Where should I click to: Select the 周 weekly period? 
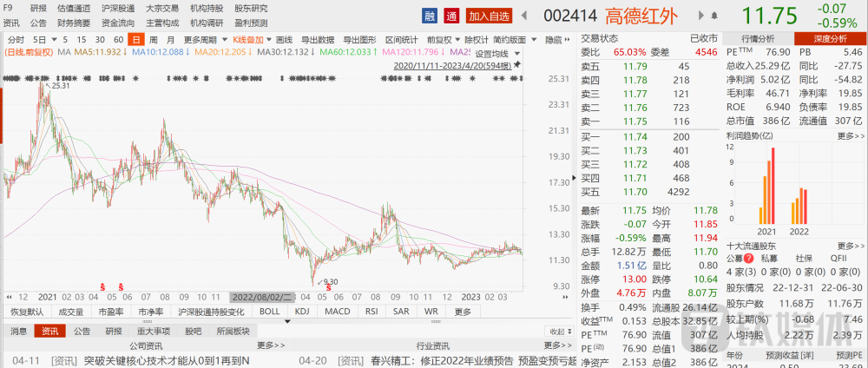pyautogui.click(x=154, y=40)
